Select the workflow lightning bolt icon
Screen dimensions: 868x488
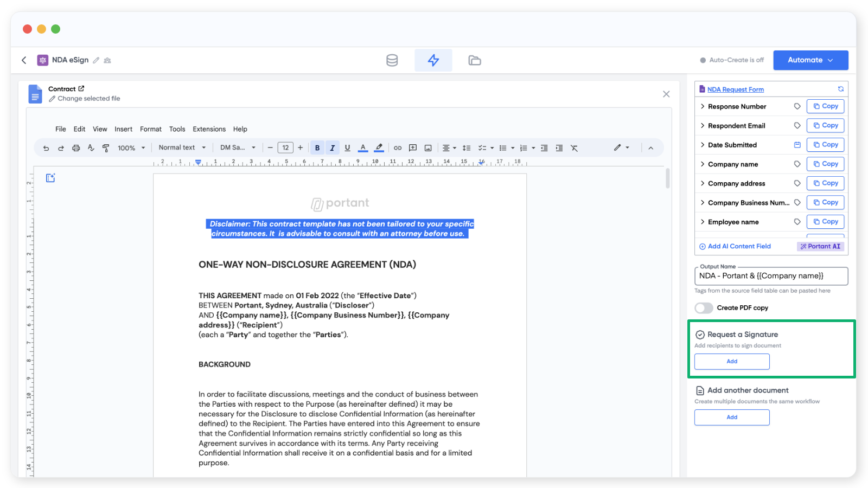coord(433,60)
